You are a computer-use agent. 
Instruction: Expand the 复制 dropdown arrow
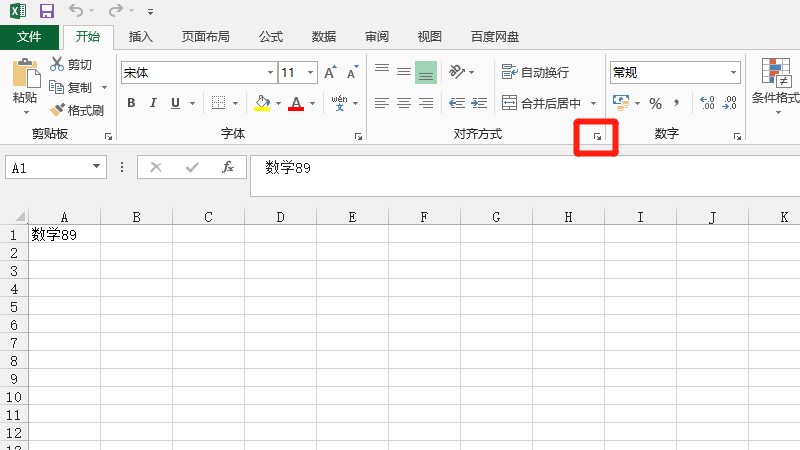coord(105,88)
